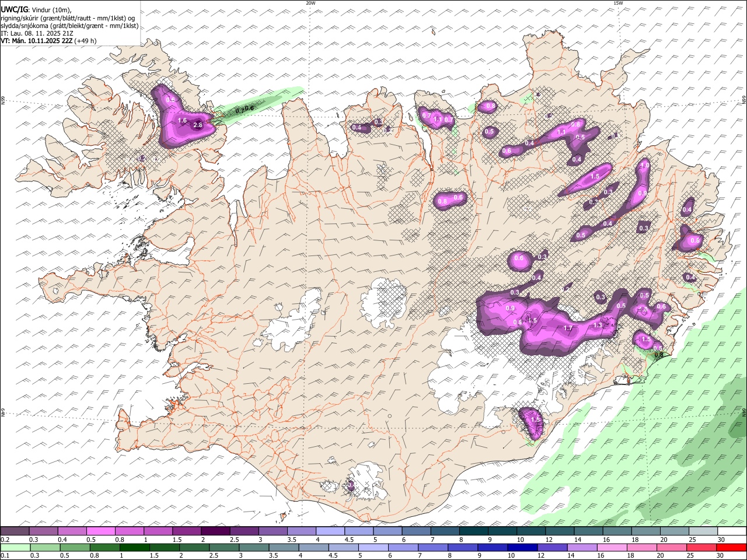Click the pale grey 25–30 swatch in top scale

(x=703, y=531)
